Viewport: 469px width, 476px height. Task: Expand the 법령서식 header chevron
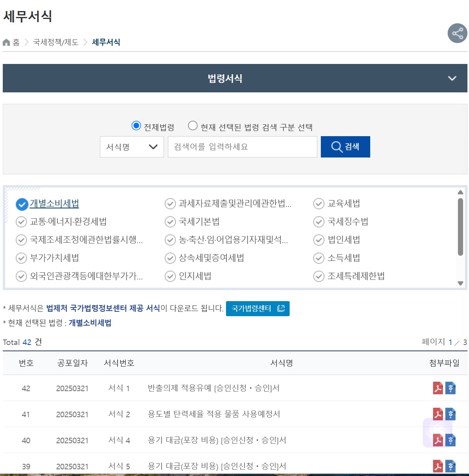point(452,78)
